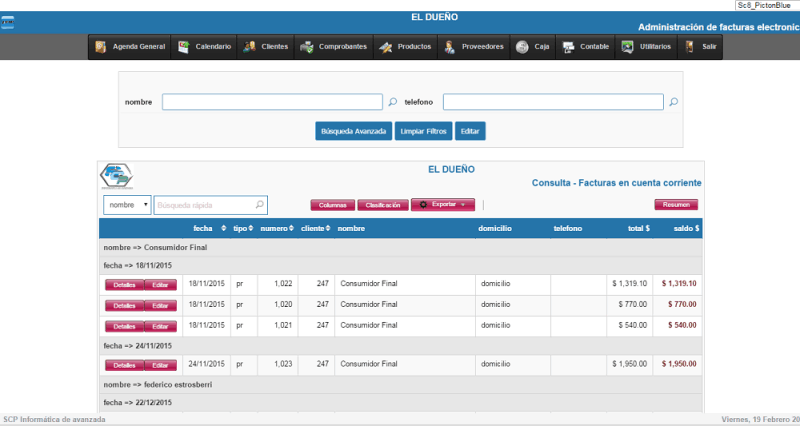The width and height of the screenshot is (800, 426).
Task: Click the saldo value $ 1,319.10
Action: 679,284
